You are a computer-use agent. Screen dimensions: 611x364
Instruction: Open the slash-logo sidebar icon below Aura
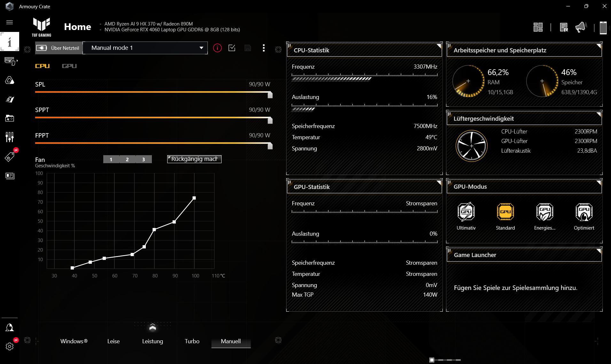coord(10,99)
